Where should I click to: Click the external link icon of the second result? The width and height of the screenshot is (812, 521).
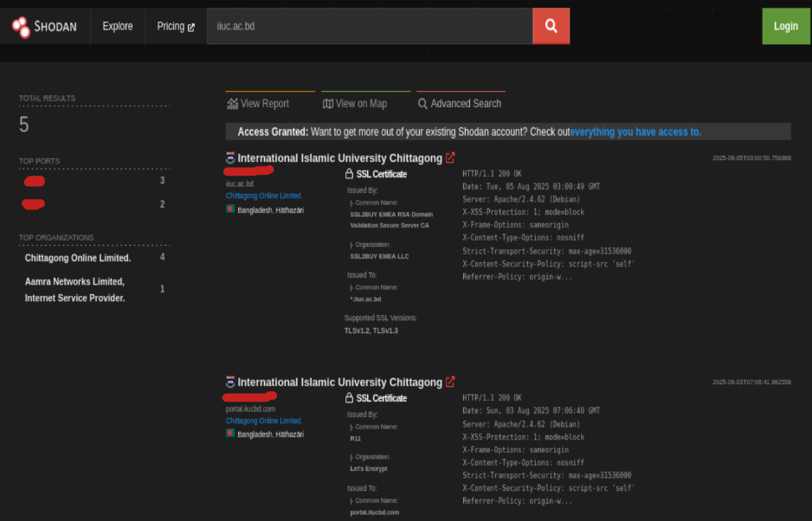coord(450,382)
